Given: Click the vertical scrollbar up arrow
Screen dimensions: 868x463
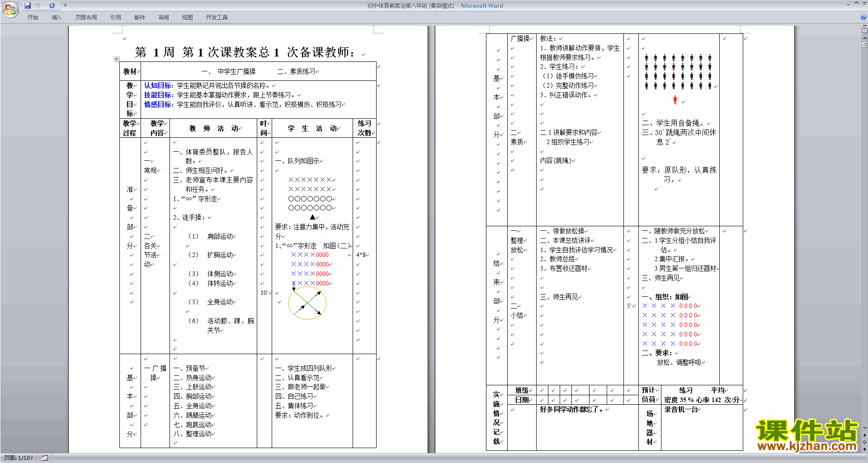Looking at the screenshot, I should click(x=864, y=38).
